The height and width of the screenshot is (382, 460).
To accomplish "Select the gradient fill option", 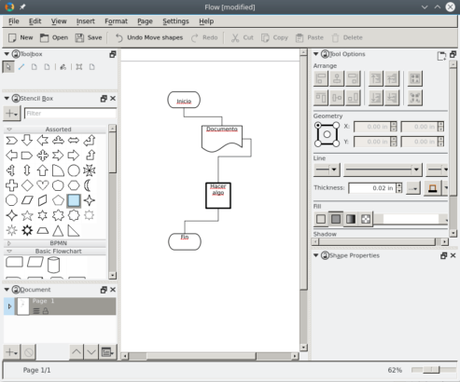I will point(351,219).
